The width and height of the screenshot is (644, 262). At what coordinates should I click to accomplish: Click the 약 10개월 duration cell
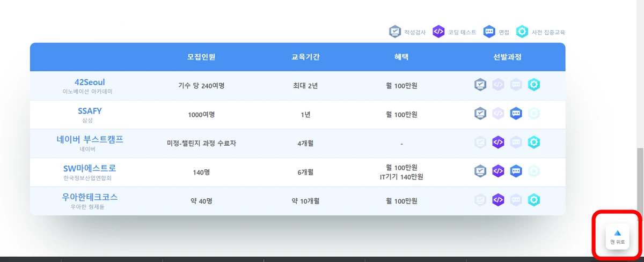(x=306, y=201)
